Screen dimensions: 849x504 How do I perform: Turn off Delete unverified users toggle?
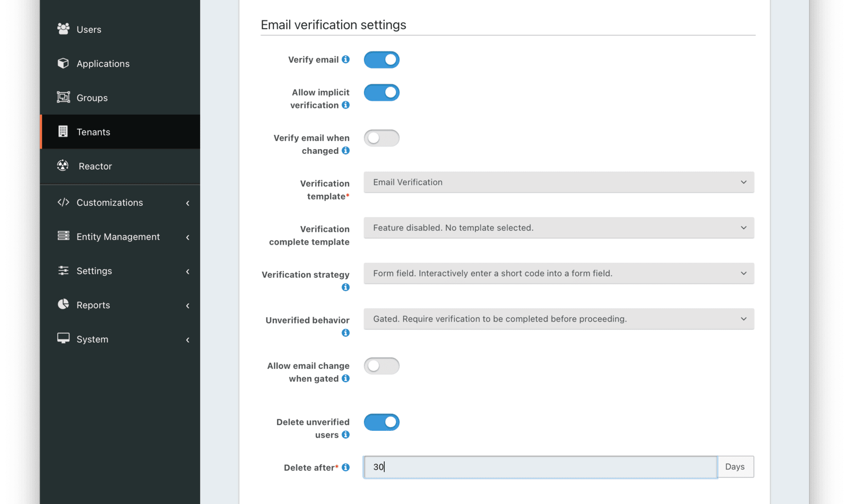pos(382,422)
